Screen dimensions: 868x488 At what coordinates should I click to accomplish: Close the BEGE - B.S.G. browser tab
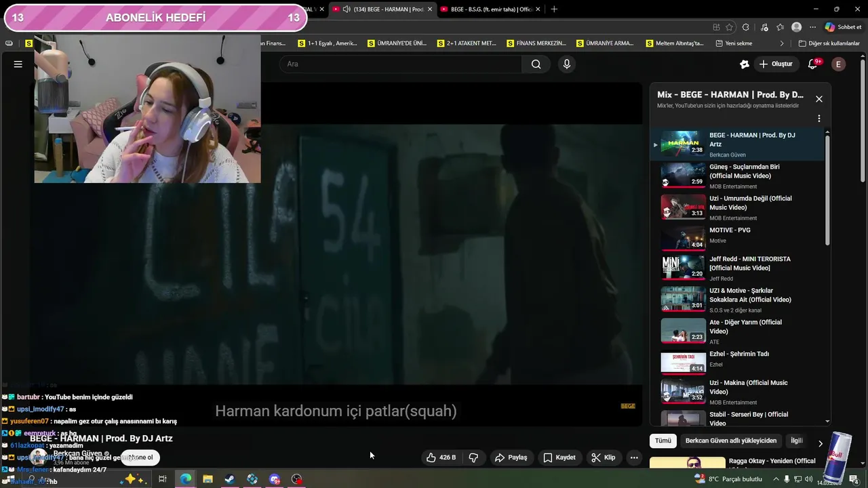pos(538,9)
